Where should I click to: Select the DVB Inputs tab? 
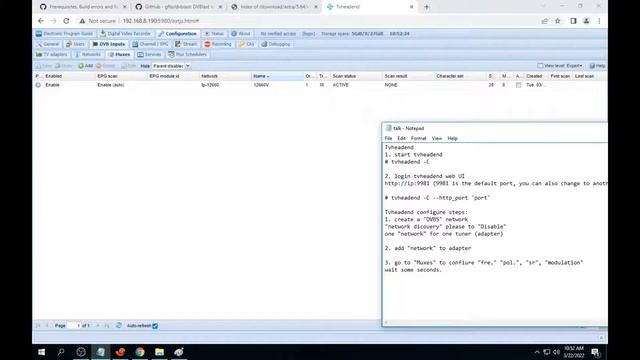[109, 44]
